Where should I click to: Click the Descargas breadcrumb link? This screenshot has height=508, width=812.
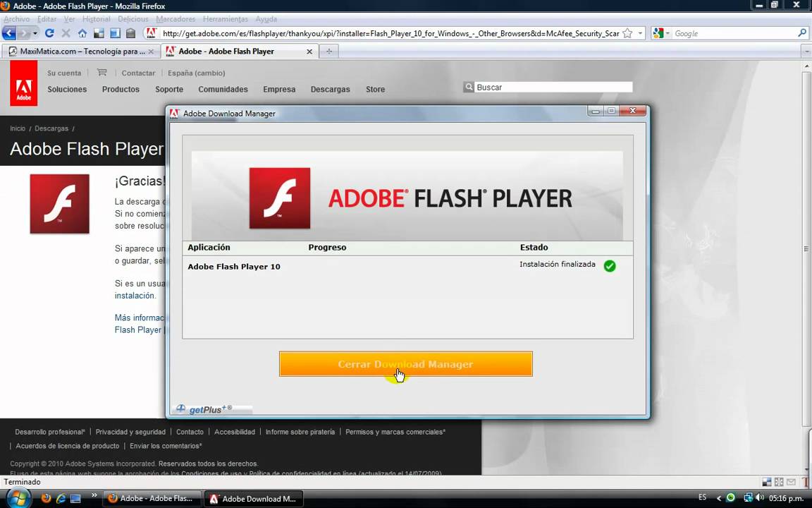coord(51,128)
